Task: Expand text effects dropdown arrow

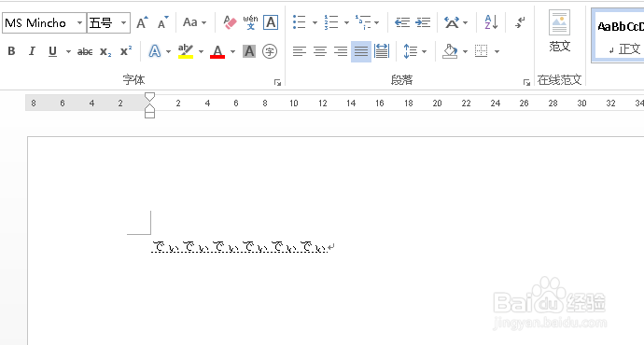Action: coord(168,51)
